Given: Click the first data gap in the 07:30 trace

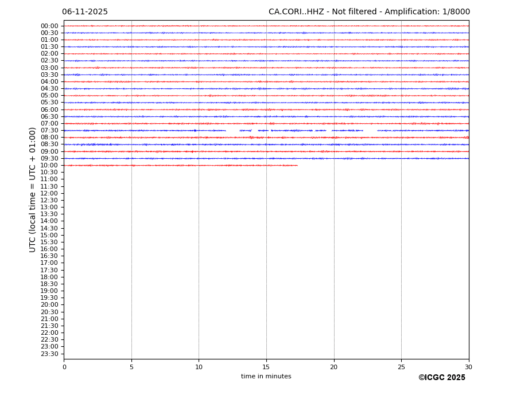Looking at the screenshot, I should (x=232, y=131).
